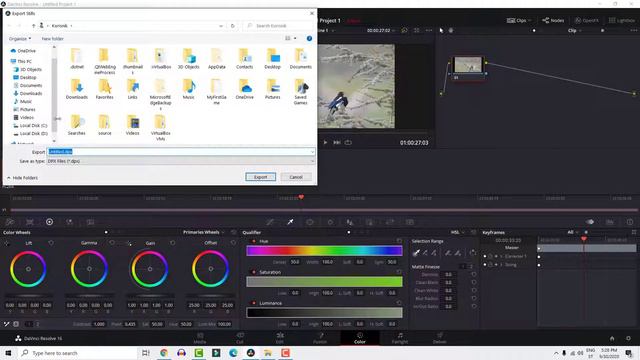
Task: Reset all Primaries Wheels grades
Action: [x=233, y=232]
